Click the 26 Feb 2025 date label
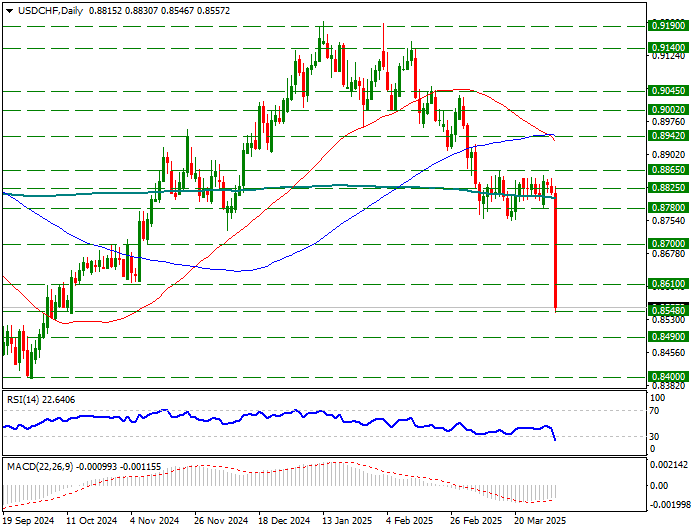The image size is (692, 532). tap(477, 521)
